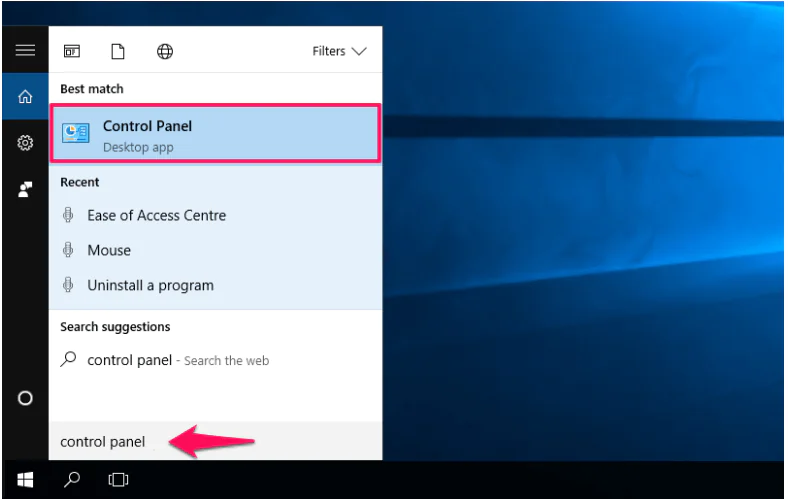Search the web for control panel

[x=215, y=360]
